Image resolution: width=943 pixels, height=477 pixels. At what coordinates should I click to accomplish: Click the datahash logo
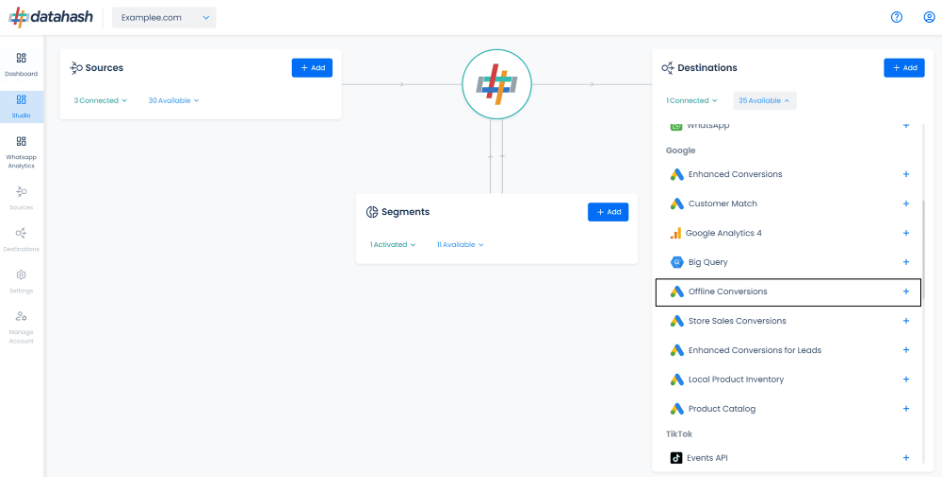point(51,17)
